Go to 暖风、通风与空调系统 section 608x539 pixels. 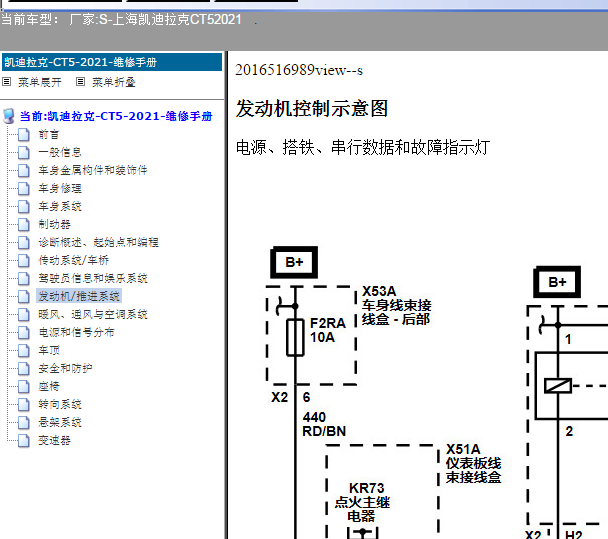(x=92, y=314)
